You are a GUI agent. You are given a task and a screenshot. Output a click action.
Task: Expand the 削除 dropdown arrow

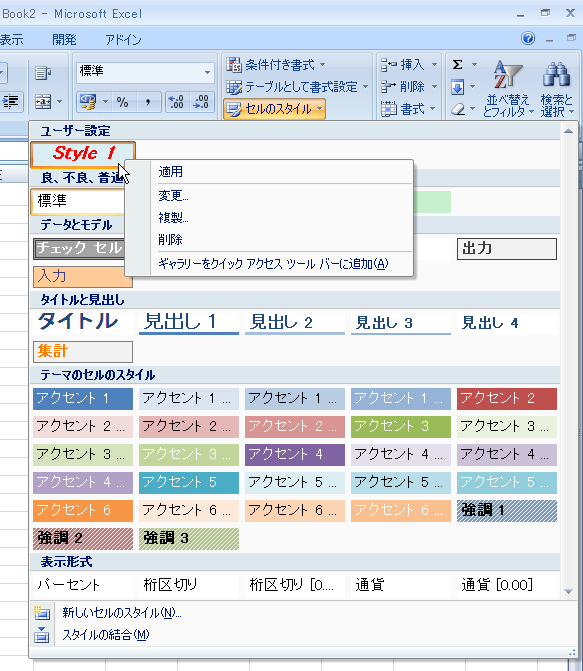pos(434,87)
